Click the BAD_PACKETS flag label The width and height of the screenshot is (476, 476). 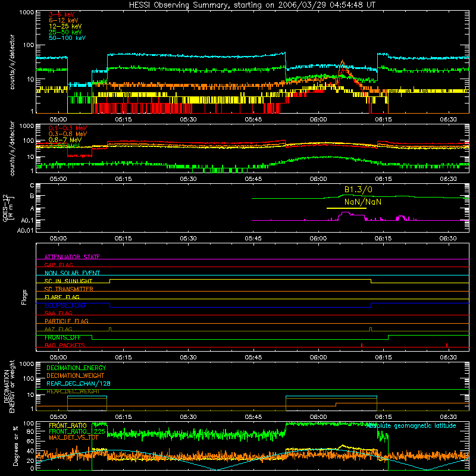tap(65, 345)
